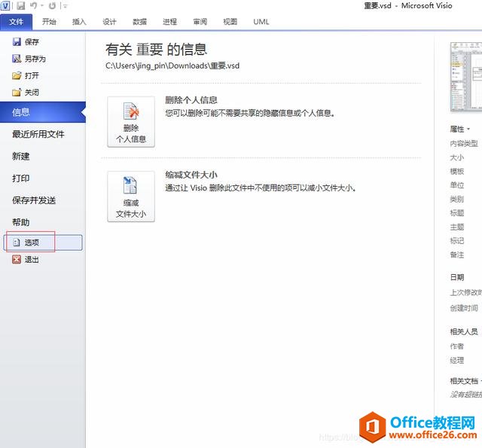This screenshot has height=448, width=482.
Task: Click the 相关文档 heading
Action: point(464,381)
